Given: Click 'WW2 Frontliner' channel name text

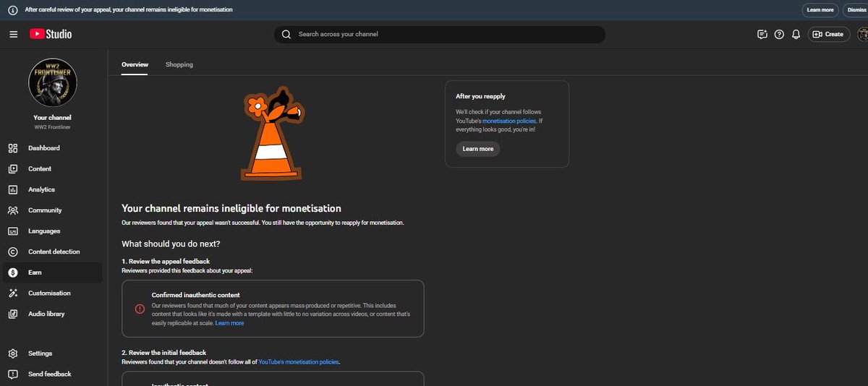Looking at the screenshot, I should click(53, 127).
